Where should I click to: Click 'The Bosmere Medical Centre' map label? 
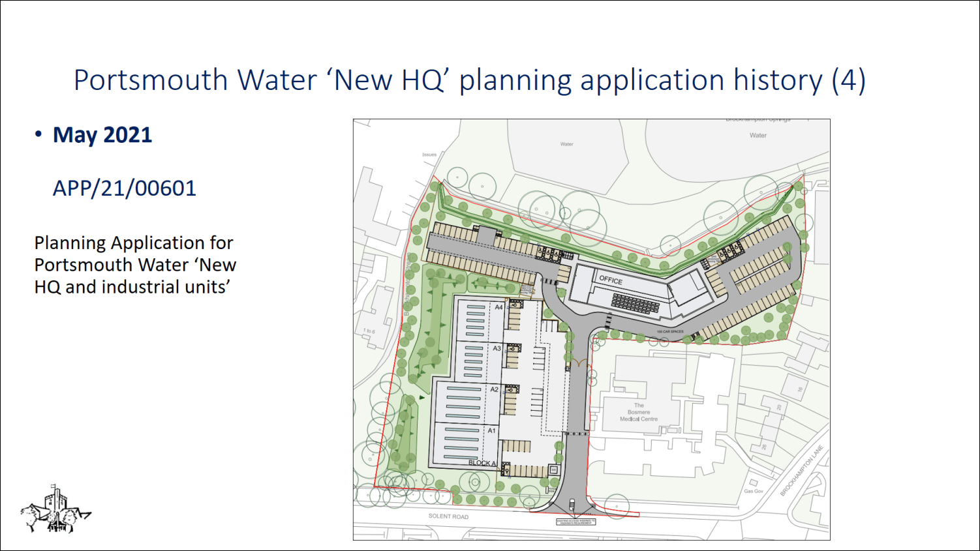pos(639,412)
